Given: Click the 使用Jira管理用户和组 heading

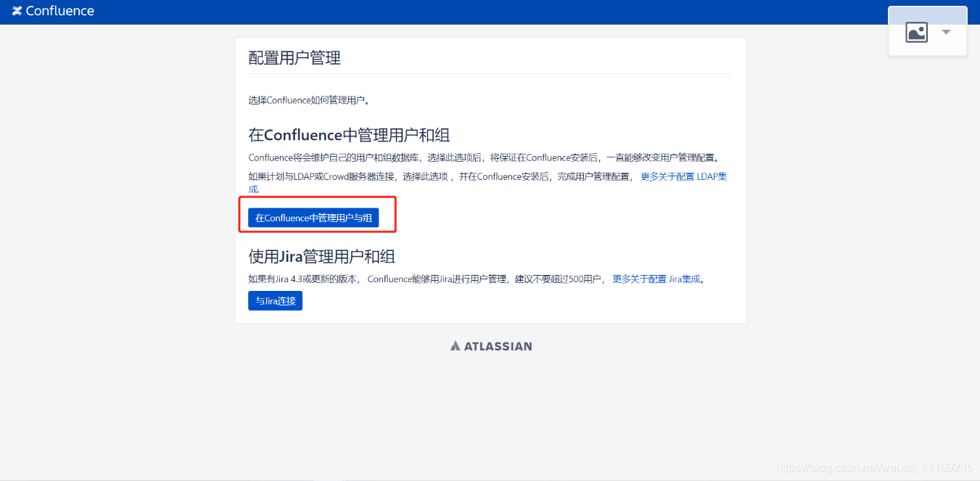Looking at the screenshot, I should (x=321, y=256).
